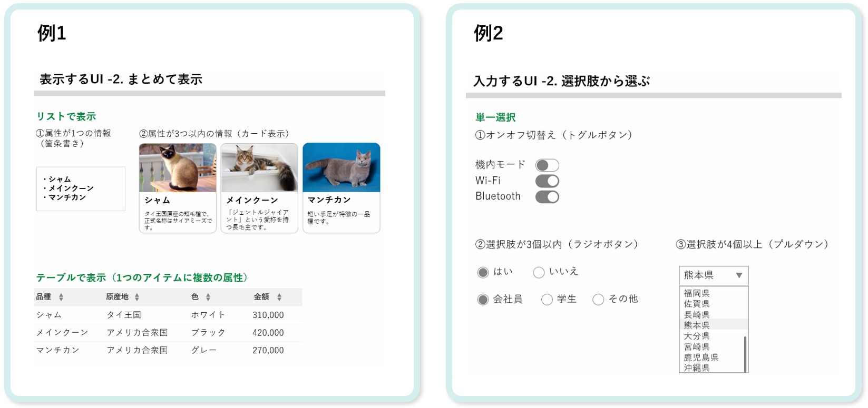Choose the その他 radio option
The image size is (868, 408).
[598, 300]
